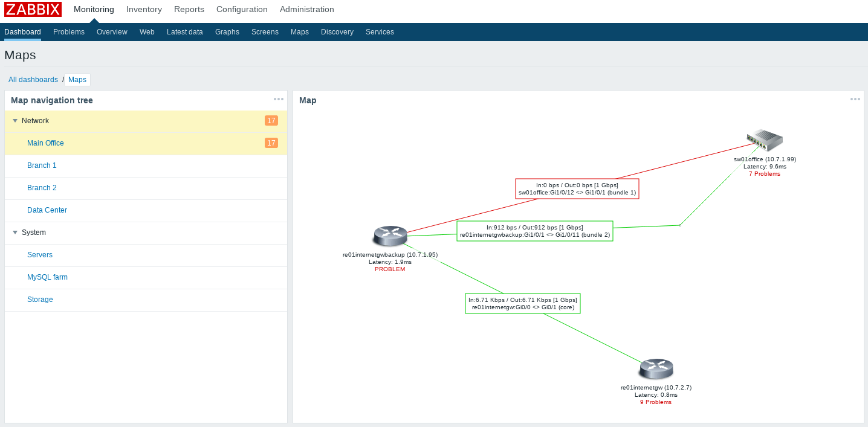Viewport: 868px width, 427px height.
Task: Click the Maps page heading
Action: [x=20, y=55]
